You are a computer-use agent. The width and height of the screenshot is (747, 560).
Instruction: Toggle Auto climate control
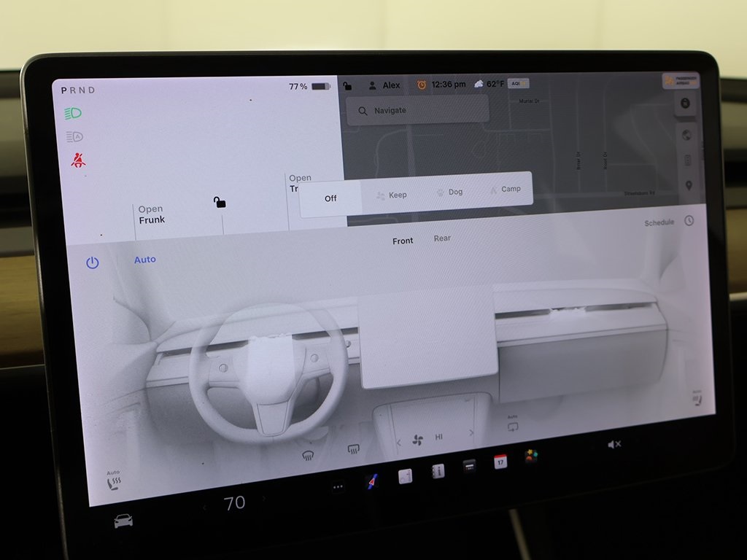144,260
